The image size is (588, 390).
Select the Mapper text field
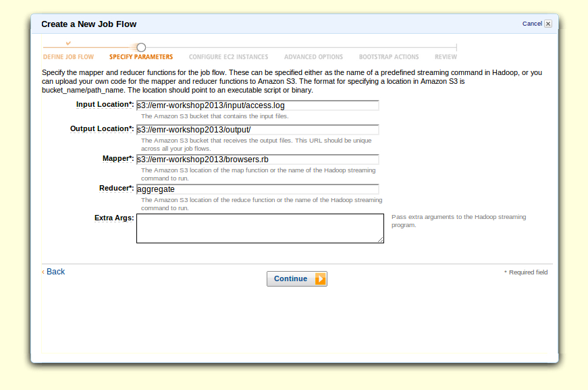click(x=257, y=160)
